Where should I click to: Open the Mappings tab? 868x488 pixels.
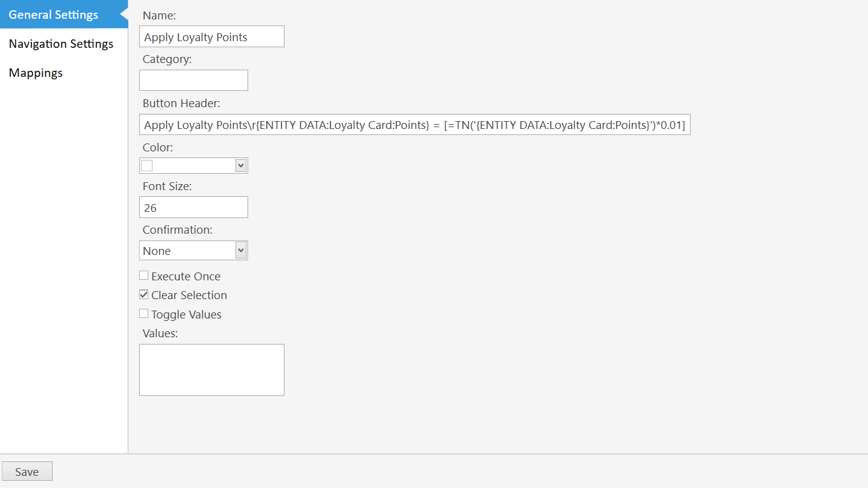(36, 72)
